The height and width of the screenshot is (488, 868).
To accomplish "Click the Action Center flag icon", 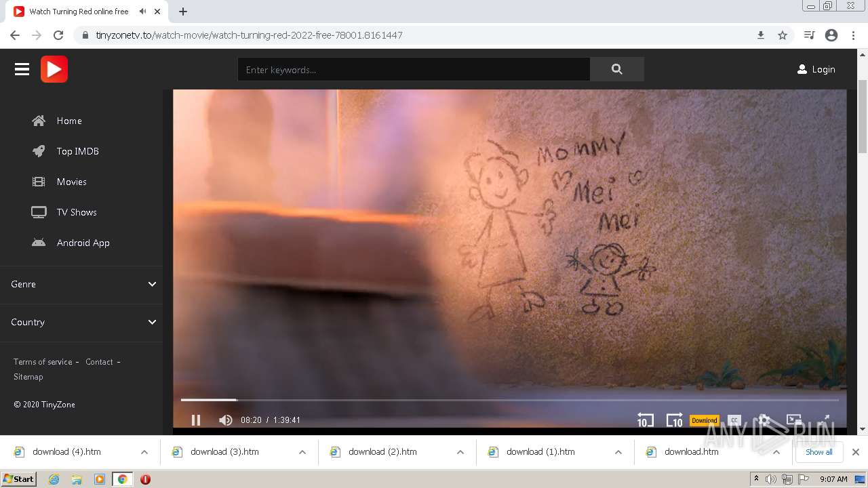I will (x=803, y=479).
